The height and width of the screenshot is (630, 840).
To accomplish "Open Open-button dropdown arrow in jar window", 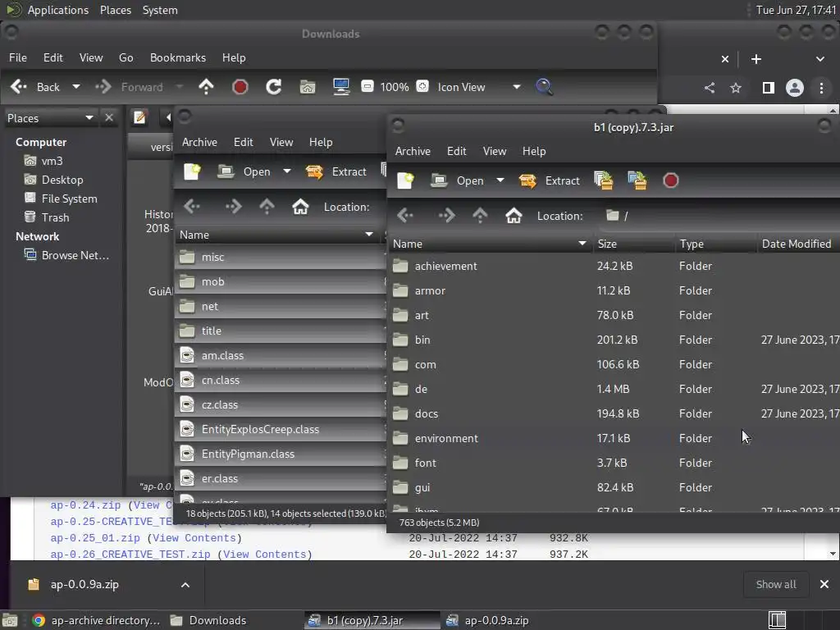I will pyautogui.click(x=500, y=180).
